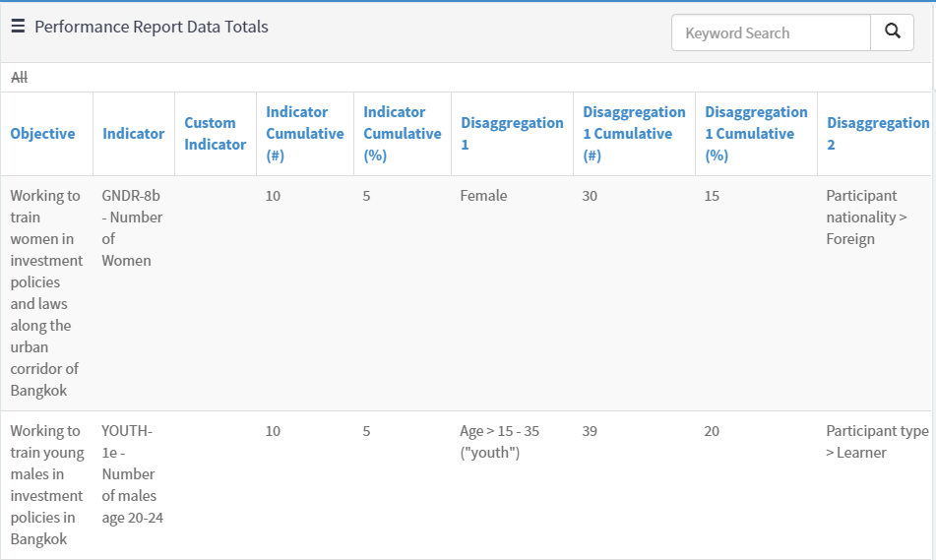Image resolution: width=936 pixels, height=560 pixels.
Task: Sort by the Objective column header
Action: [x=42, y=134]
